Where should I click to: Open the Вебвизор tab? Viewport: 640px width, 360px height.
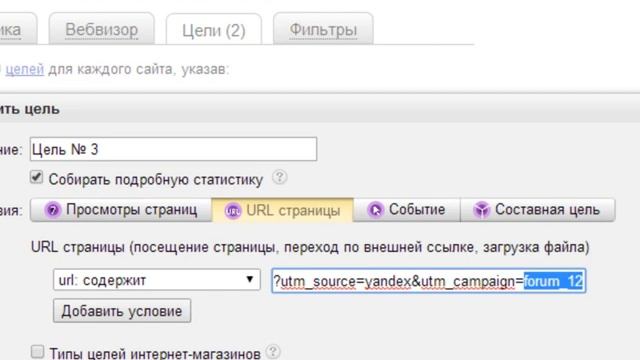click(102, 29)
